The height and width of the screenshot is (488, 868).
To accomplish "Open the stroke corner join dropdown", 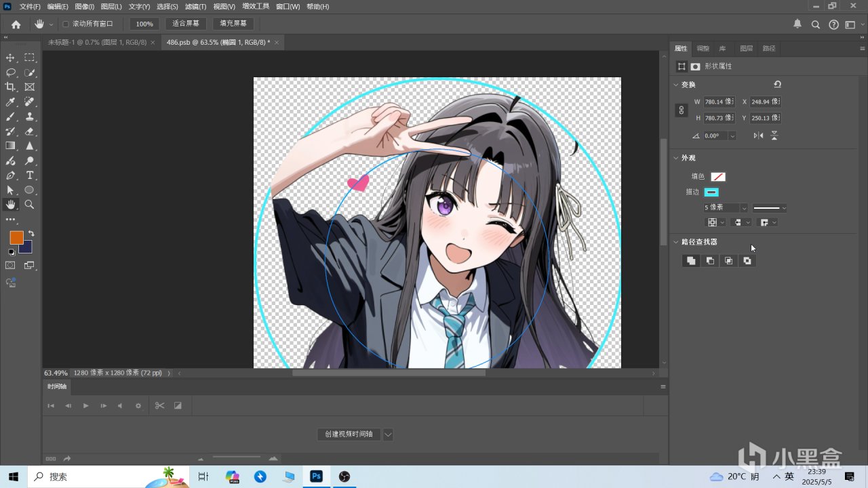I will coord(768,222).
